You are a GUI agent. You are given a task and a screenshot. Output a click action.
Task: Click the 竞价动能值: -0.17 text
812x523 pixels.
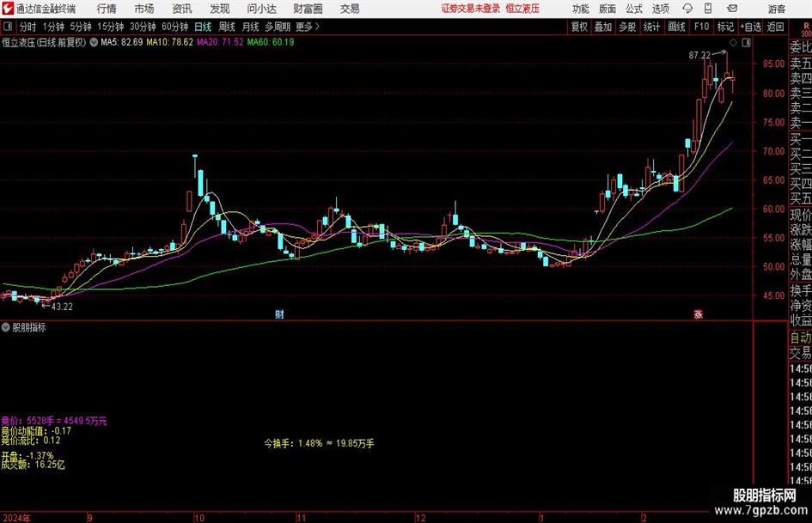tap(36, 431)
